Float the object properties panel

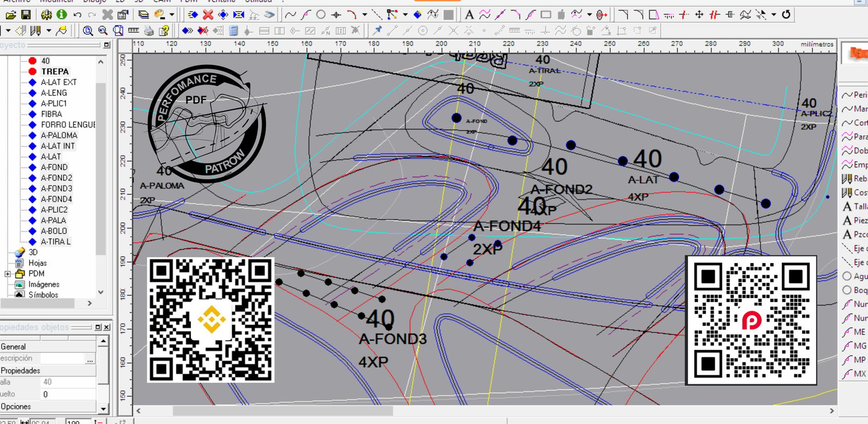(x=98, y=327)
